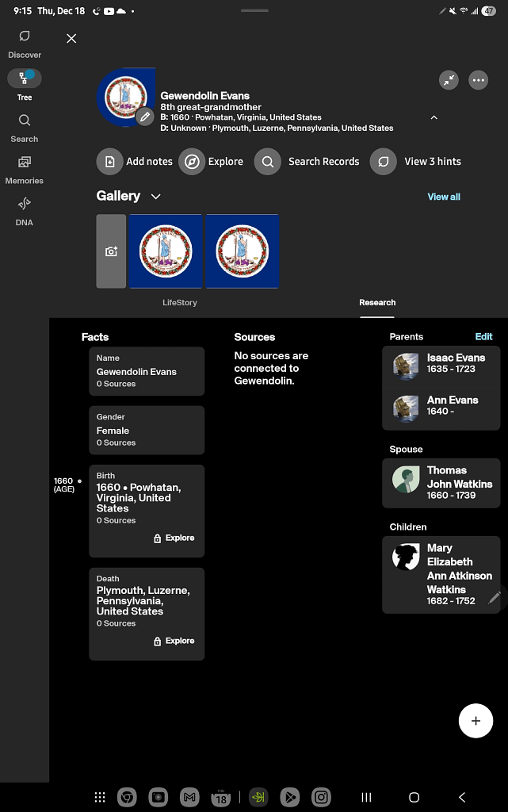Collapse profile details with the upward chevron

click(x=434, y=117)
